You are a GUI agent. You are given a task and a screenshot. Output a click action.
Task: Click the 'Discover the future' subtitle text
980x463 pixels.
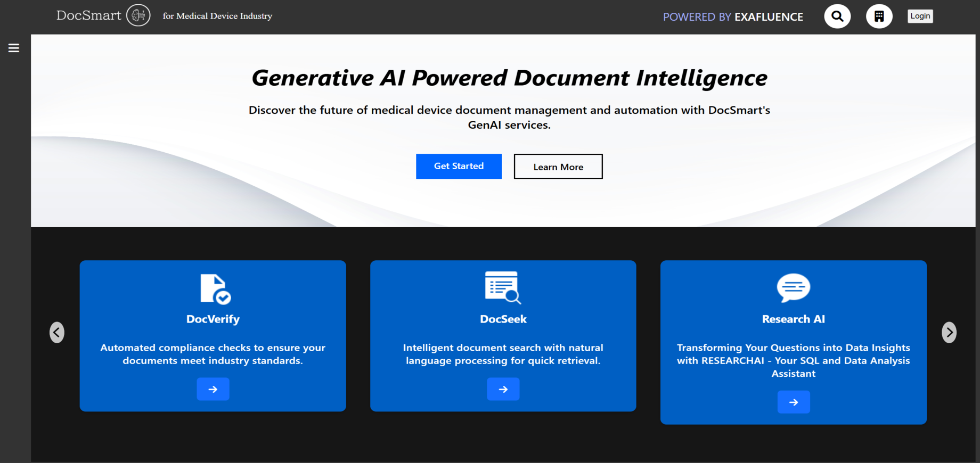[x=509, y=117]
